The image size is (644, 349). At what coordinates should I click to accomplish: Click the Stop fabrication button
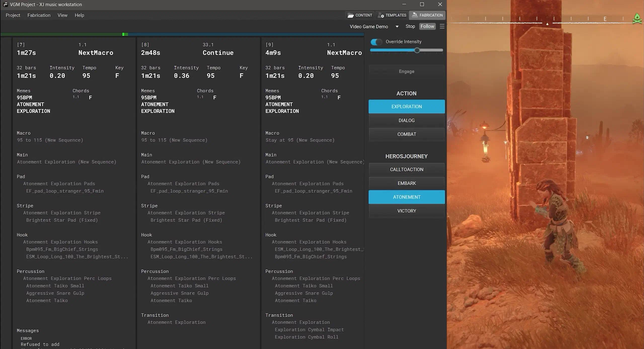[x=410, y=26]
